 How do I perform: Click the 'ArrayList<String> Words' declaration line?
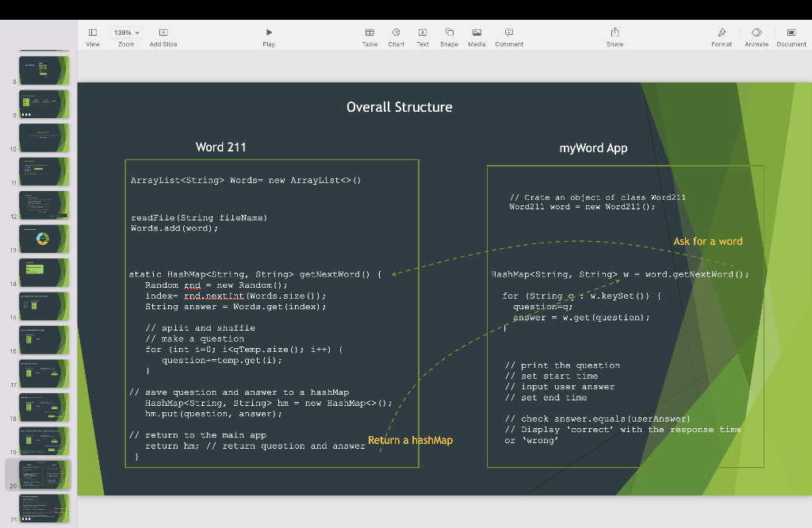[246, 180]
